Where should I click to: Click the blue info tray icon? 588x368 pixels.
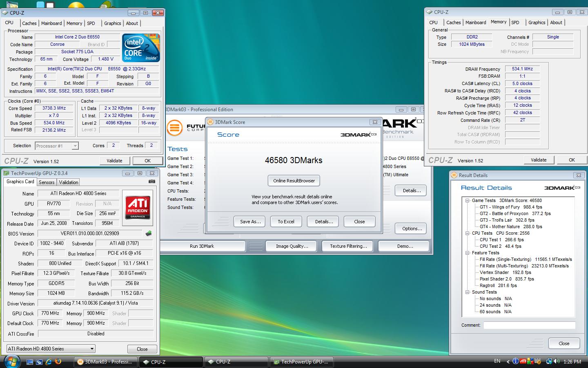(515, 361)
